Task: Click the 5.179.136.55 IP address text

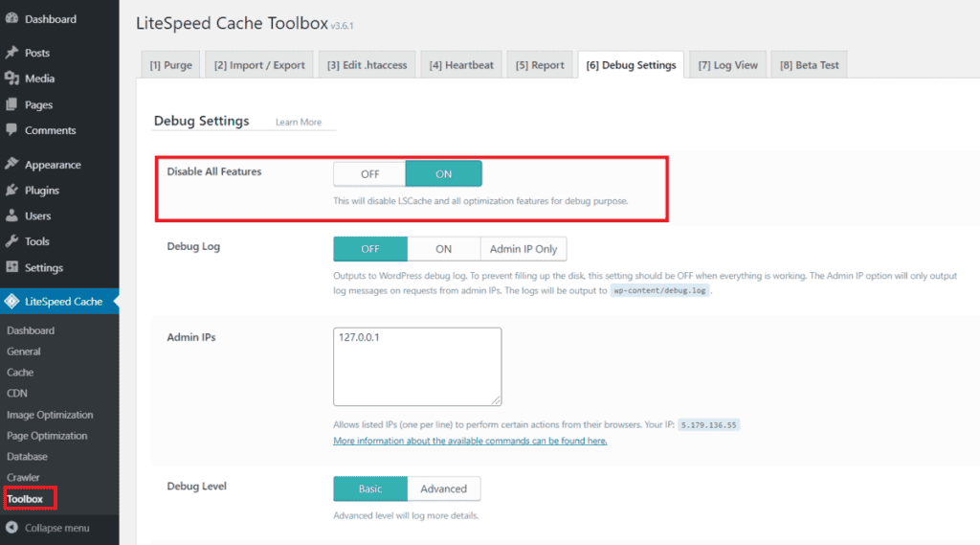Action: (709, 425)
